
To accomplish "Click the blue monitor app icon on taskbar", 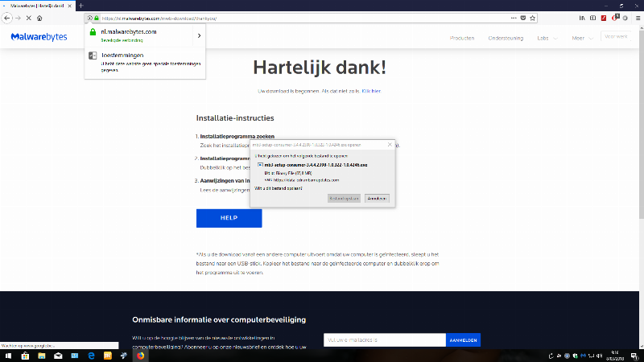I will [74, 356].
